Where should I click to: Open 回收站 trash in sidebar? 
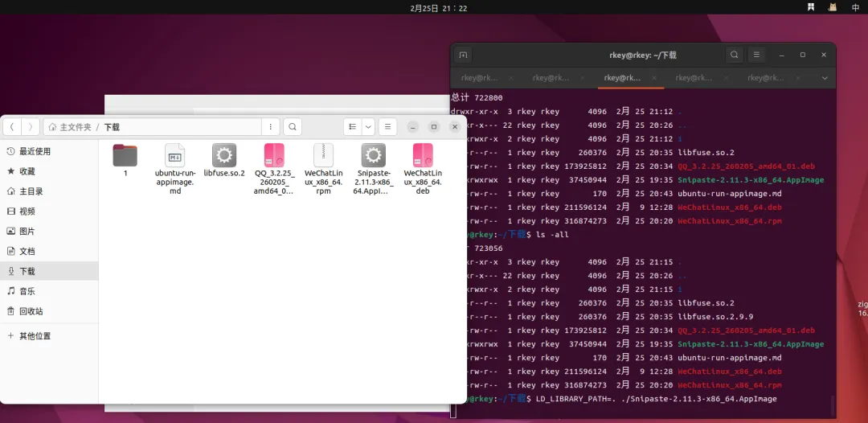tap(49, 311)
